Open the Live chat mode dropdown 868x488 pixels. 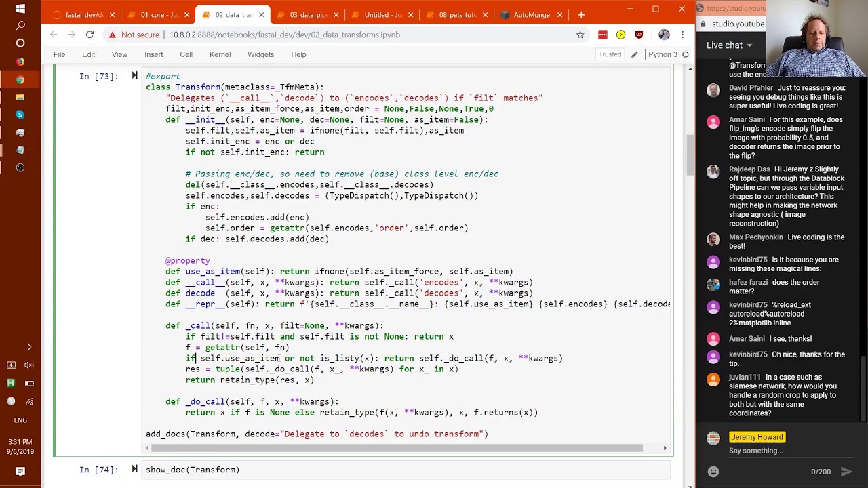[x=729, y=45]
